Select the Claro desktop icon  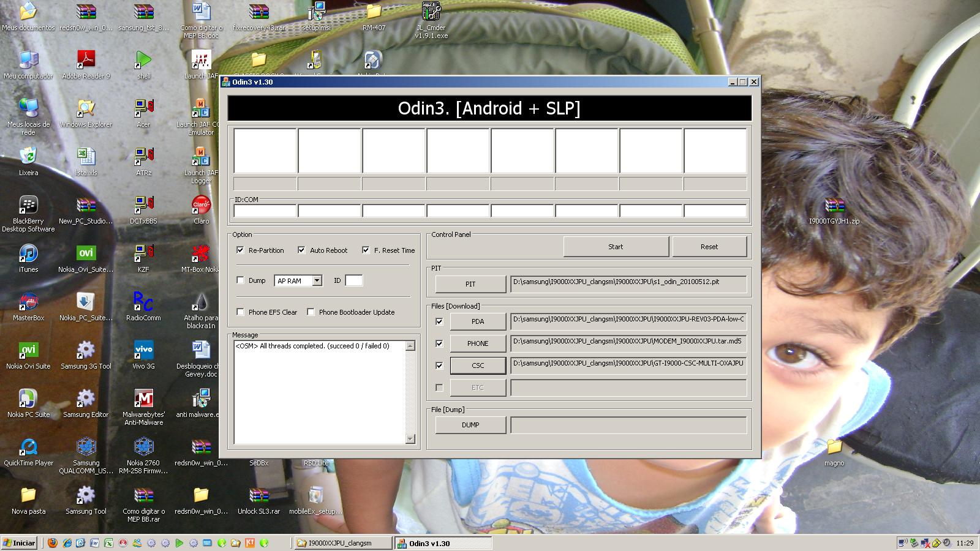[x=201, y=210]
